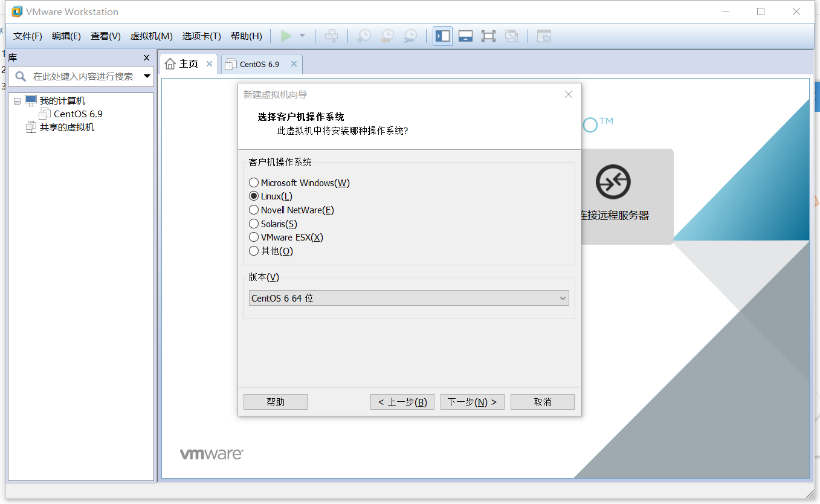The width and height of the screenshot is (820, 504).
Task: Maximize the VMware Workstation window
Action: coord(761,11)
